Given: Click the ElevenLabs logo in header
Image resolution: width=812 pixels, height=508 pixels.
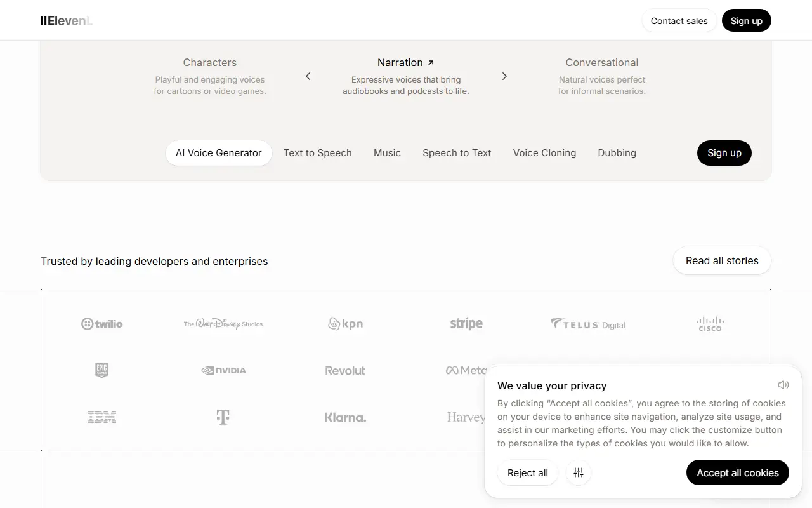Looking at the screenshot, I should (67, 20).
